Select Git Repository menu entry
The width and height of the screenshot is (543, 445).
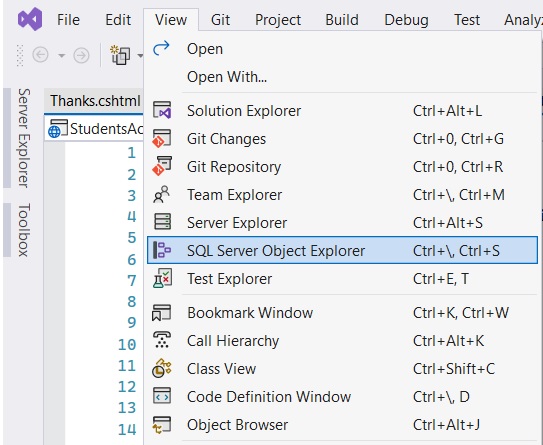[x=342, y=167]
